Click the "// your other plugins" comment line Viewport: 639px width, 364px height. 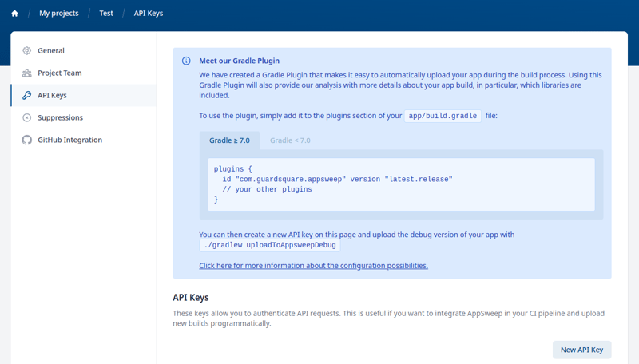[x=267, y=189]
